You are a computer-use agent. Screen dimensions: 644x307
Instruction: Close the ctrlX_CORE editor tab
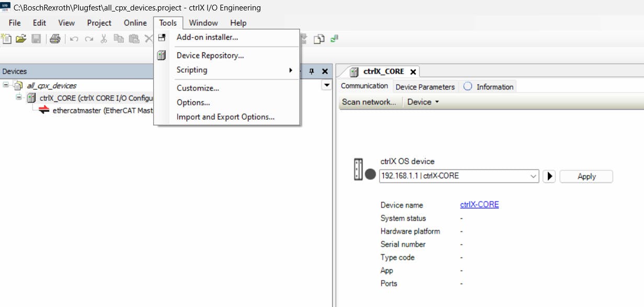413,72
